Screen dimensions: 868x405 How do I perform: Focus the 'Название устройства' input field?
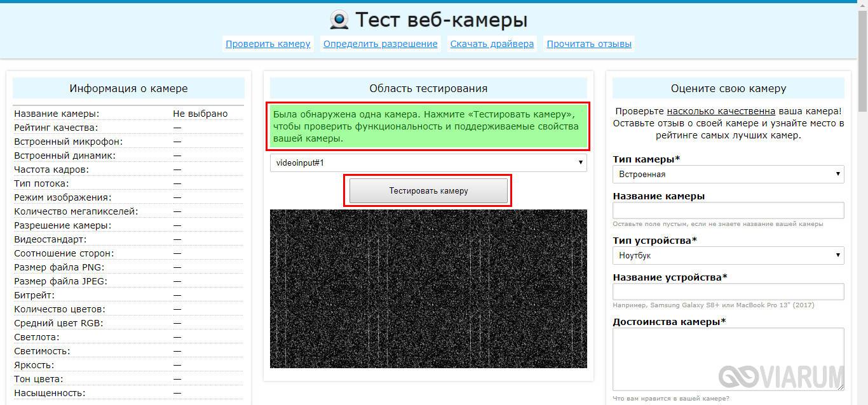[x=728, y=291]
